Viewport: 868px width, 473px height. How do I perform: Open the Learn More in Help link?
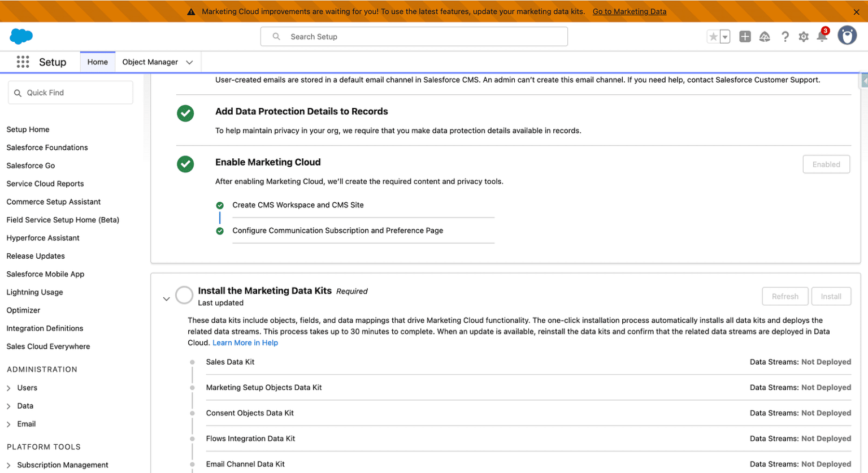click(x=245, y=342)
